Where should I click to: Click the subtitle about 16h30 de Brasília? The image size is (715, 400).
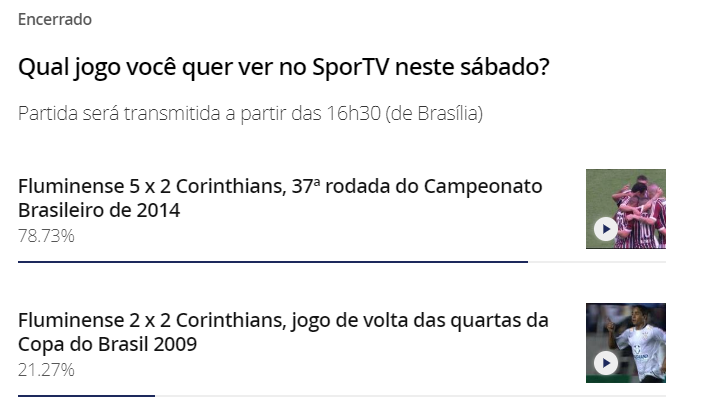click(250, 114)
